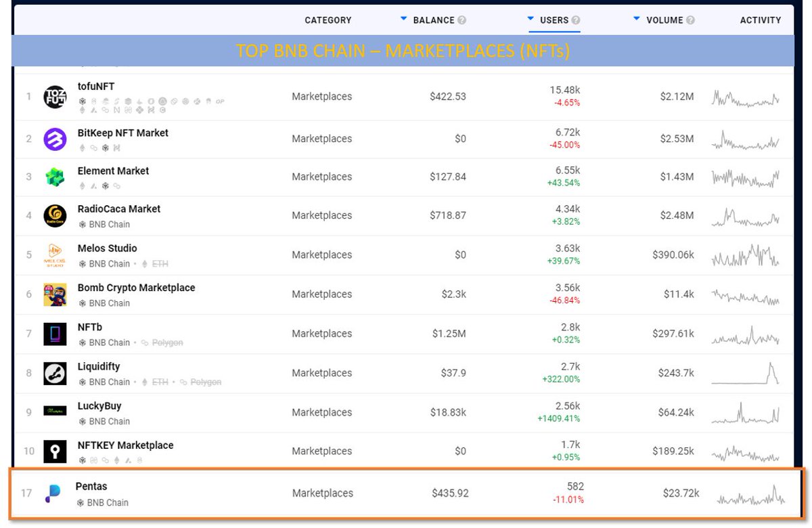Viewport: 812px width, 528px height.
Task: Click the $189.25k volume for NFTKEY Marketplace
Action: 673,452
